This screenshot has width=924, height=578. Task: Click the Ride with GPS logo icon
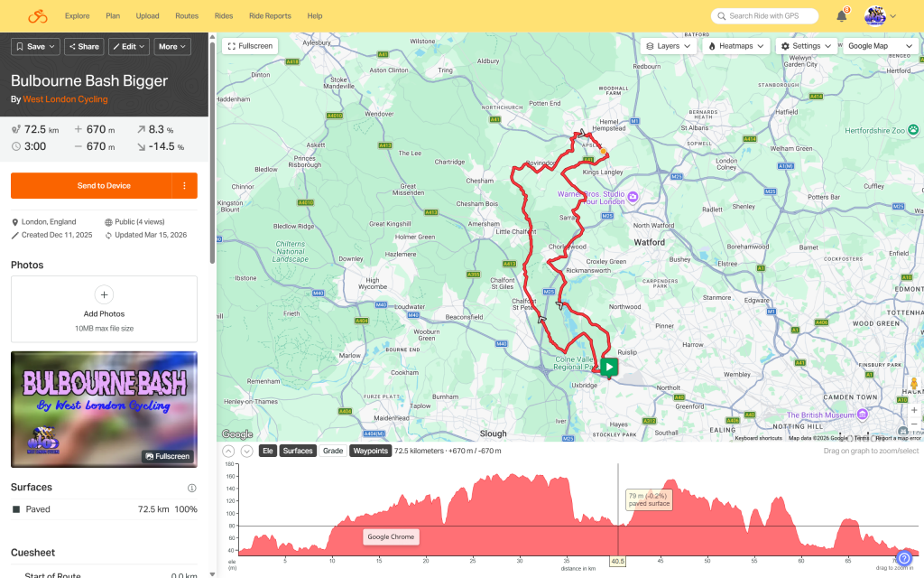pos(37,16)
